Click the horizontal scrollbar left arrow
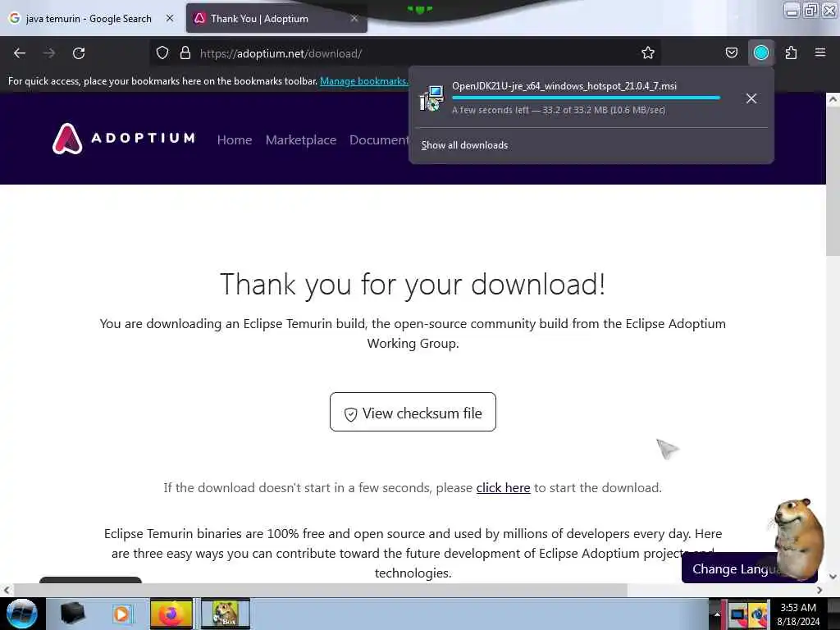 coord(6,591)
